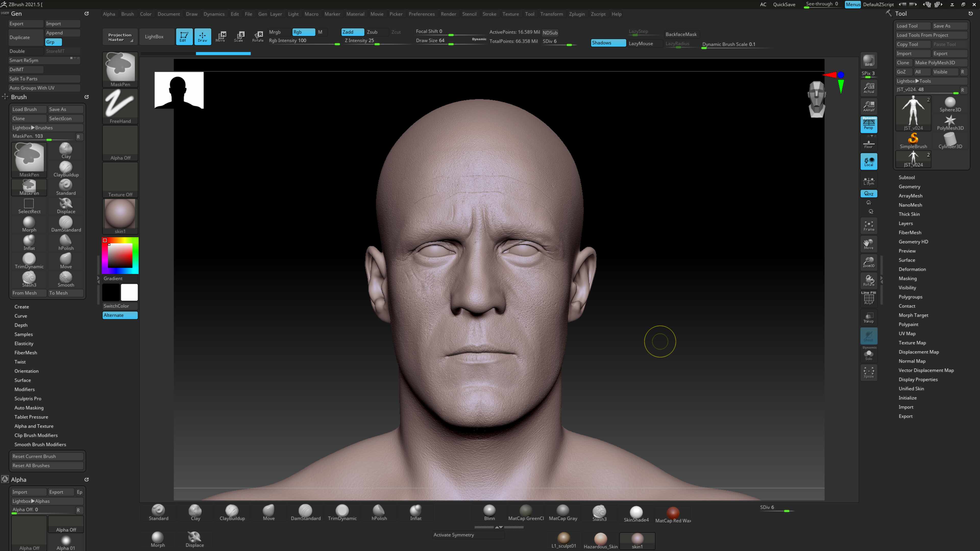Toggle Transp transparency mode

(x=868, y=318)
